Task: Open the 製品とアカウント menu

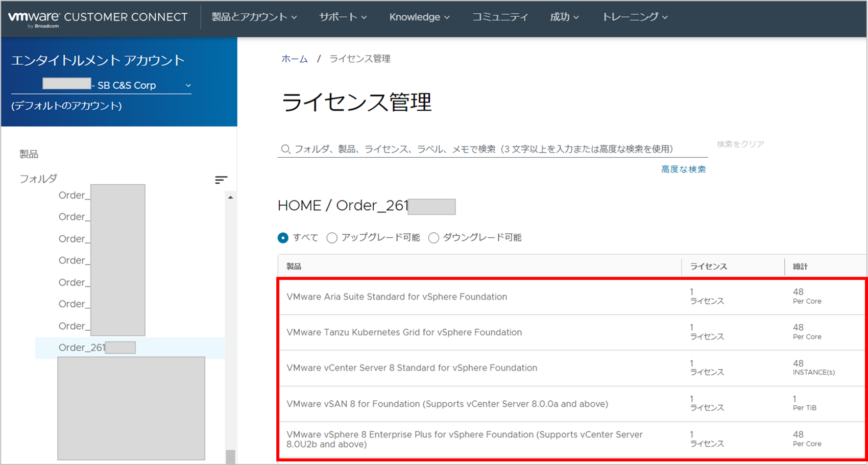Action: tap(254, 17)
